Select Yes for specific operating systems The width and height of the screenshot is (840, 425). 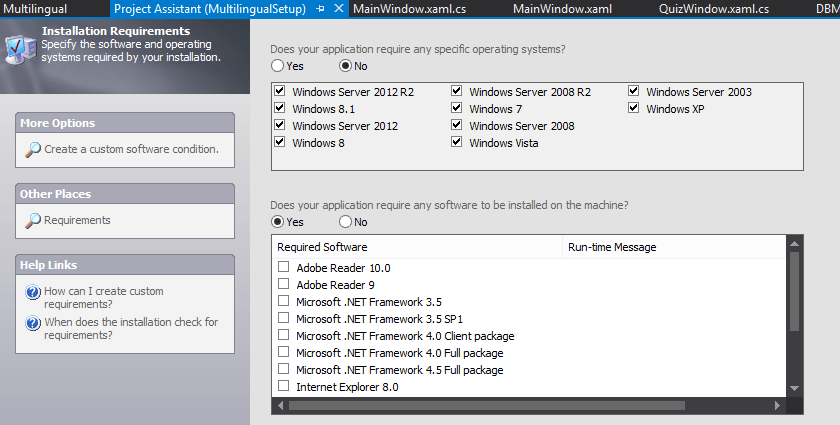(x=277, y=66)
